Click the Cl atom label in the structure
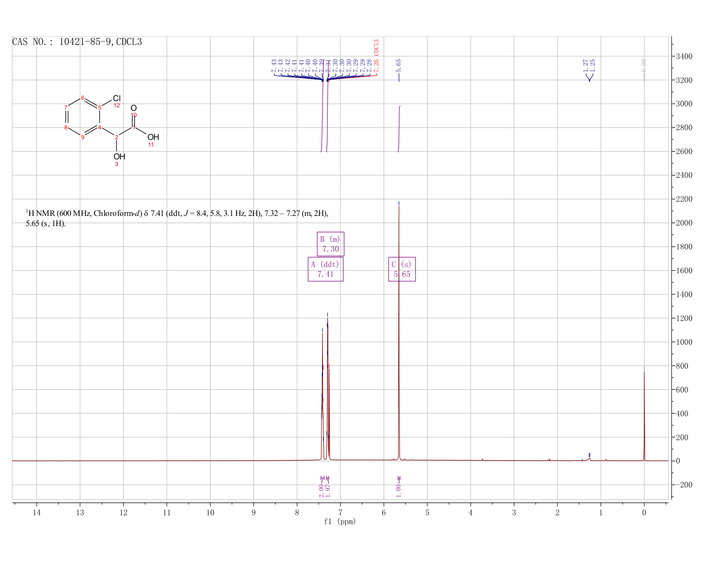The height and width of the screenshot is (563, 728). 116,98
